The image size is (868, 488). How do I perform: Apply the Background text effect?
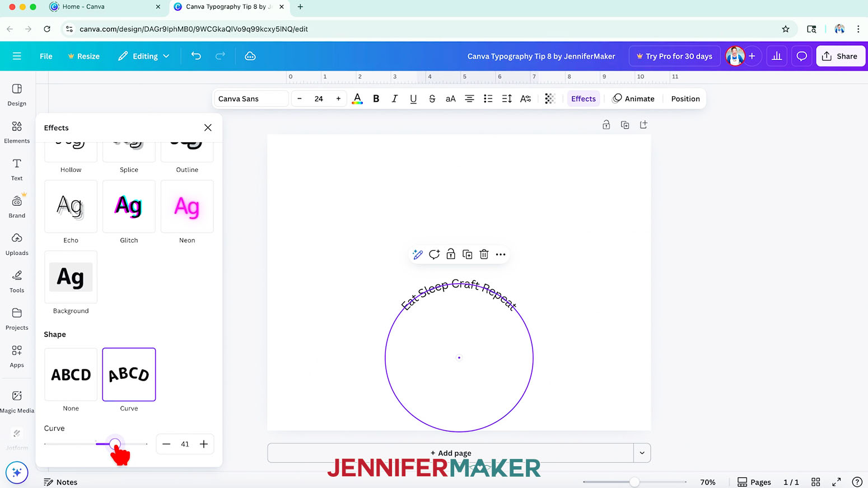pos(71,277)
